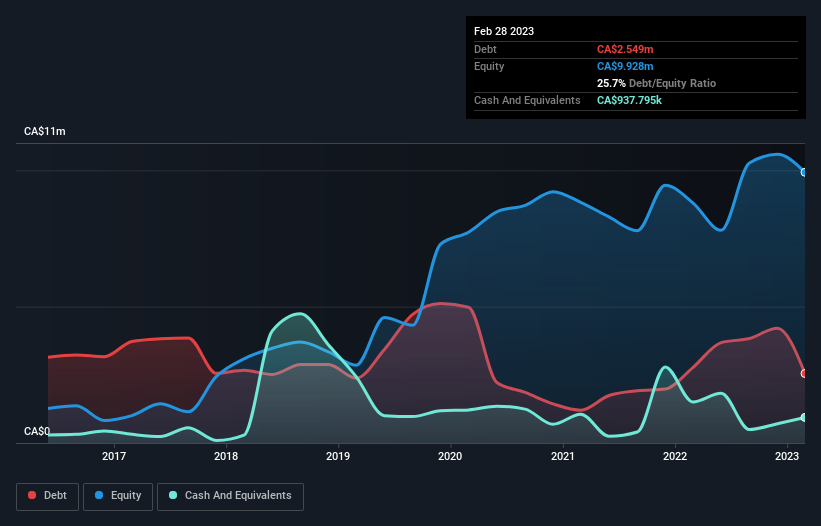Image resolution: width=821 pixels, height=526 pixels.
Task: Click the 2021 x-axis label
Action: (x=562, y=456)
